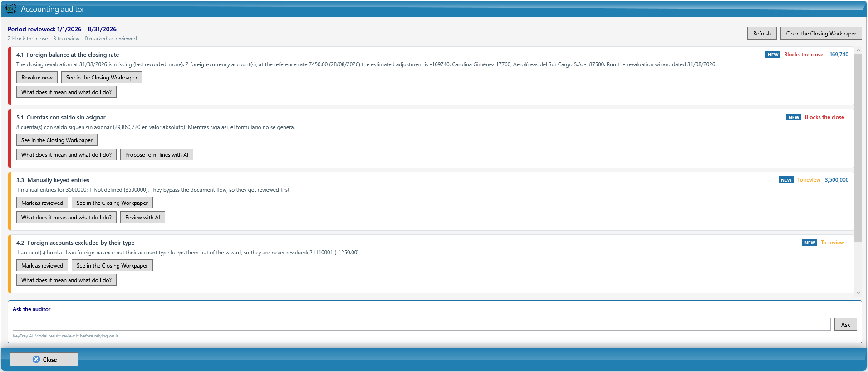See finding 4.2 in the Closing Workpaper

[112, 265]
